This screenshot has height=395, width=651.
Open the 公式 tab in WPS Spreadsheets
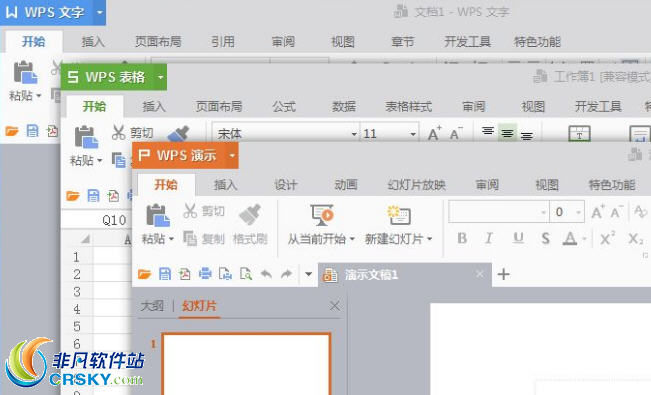tap(284, 107)
